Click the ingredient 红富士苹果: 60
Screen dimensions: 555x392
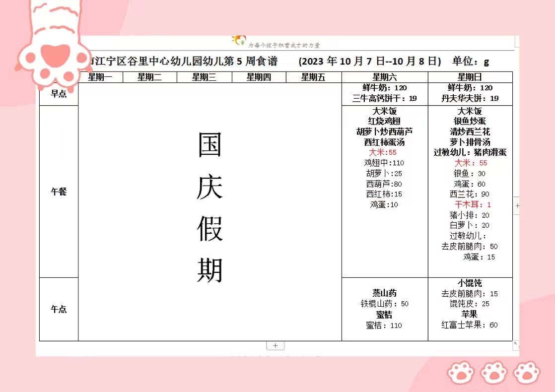tap(470, 325)
